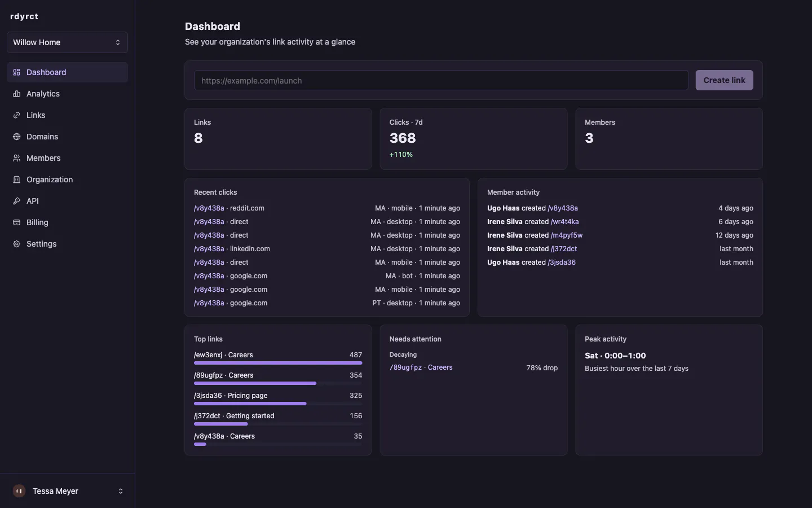Click the Sat 0:00–1:00 peak activity text
Viewport: 812px width, 508px height.
[x=615, y=356]
